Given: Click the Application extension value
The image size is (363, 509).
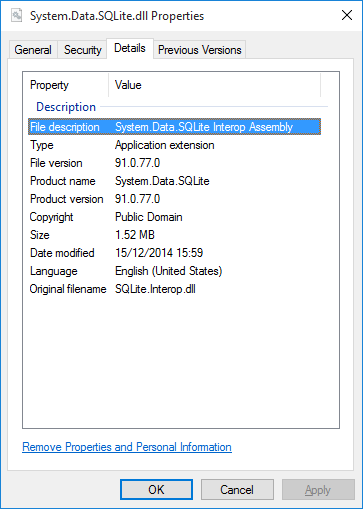Looking at the screenshot, I should [165, 145].
